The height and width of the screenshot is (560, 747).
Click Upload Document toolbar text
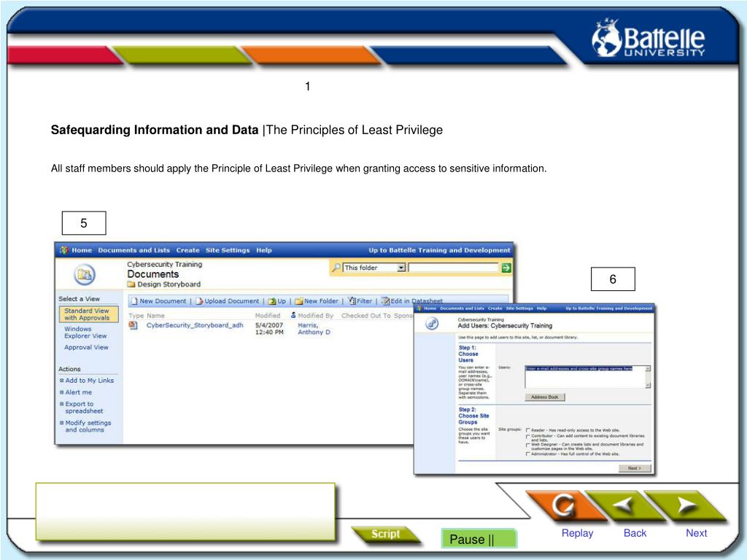click(x=232, y=301)
